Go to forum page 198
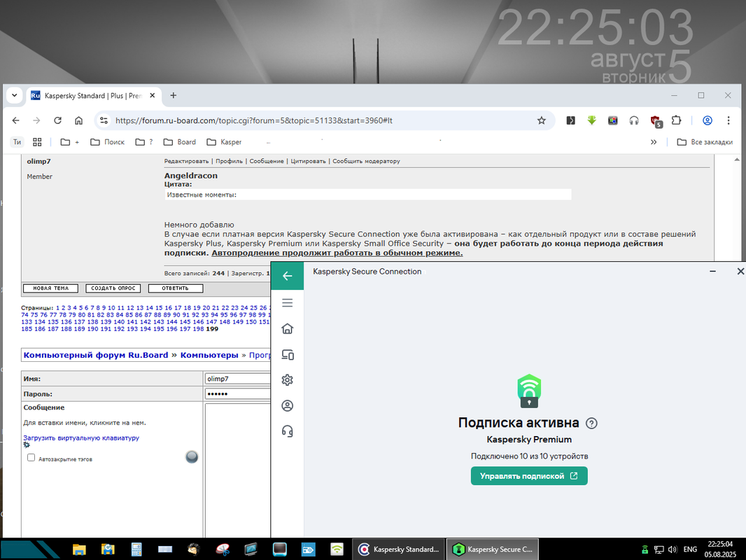 198,329
